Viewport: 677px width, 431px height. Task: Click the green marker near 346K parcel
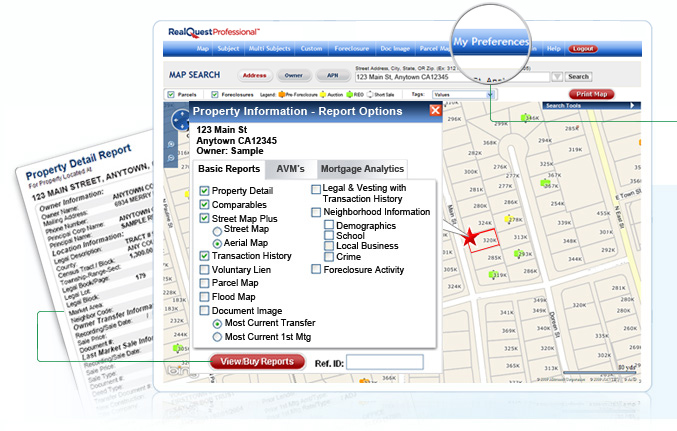[x=525, y=118]
